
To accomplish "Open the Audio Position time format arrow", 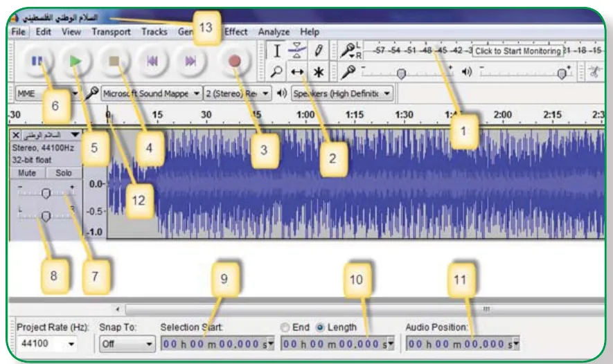I will [516, 344].
